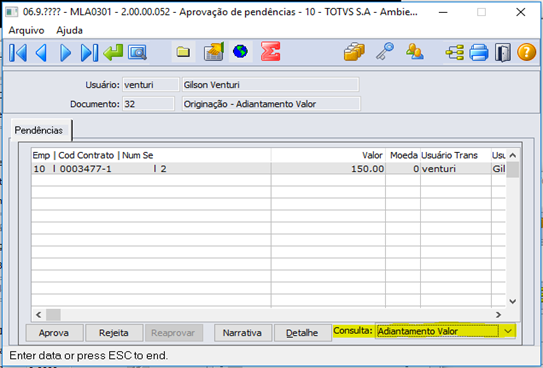Click the venturi cell in Usuário Trans

click(x=456, y=169)
